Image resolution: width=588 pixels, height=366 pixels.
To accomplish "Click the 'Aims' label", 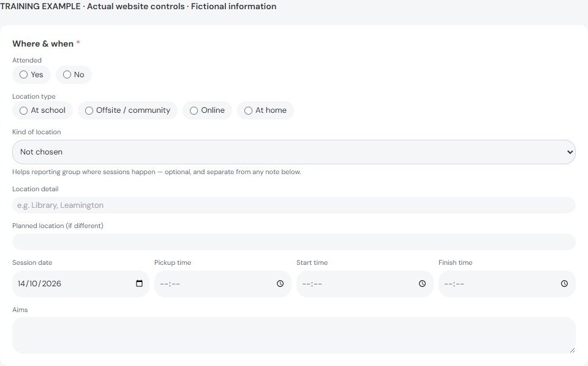I will click(20, 310).
